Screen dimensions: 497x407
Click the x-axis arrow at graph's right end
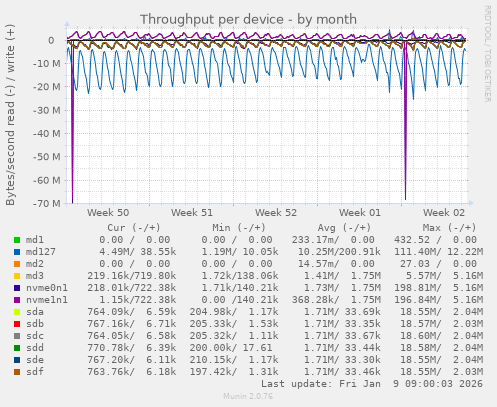pyautogui.click(x=471, y=203)
